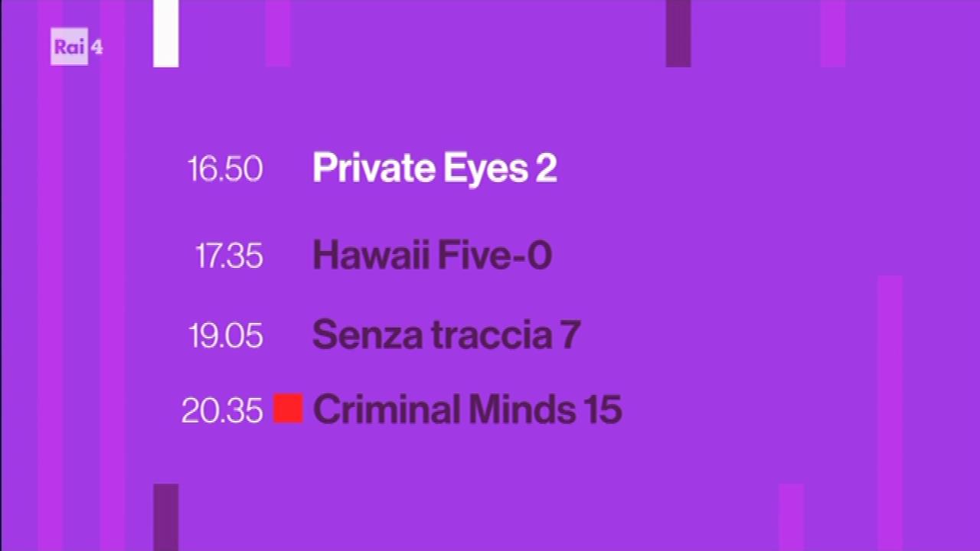Click the 20.35 time label
The image size is (980, 551).
pyautogui.click(x=222, y=411)
